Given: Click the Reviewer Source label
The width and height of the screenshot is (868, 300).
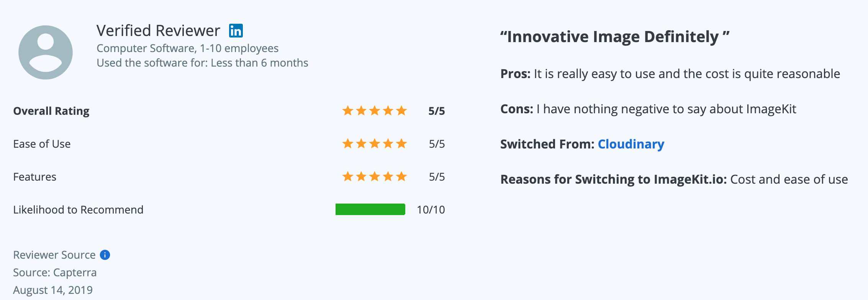Looking at the screenshot, I should (x=54, y=255).
